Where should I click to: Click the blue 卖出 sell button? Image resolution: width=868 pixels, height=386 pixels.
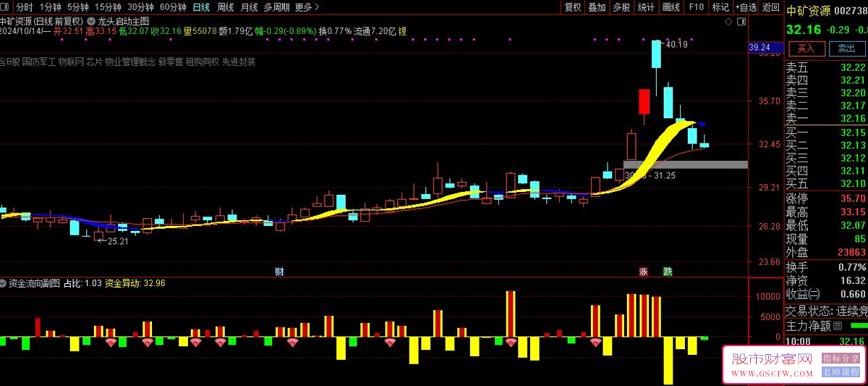pos(846,49)
